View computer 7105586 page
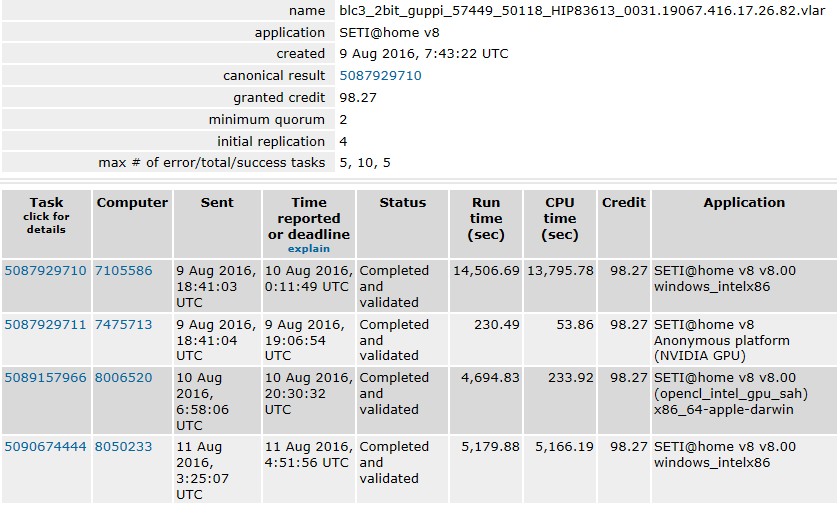 (123, 271)
